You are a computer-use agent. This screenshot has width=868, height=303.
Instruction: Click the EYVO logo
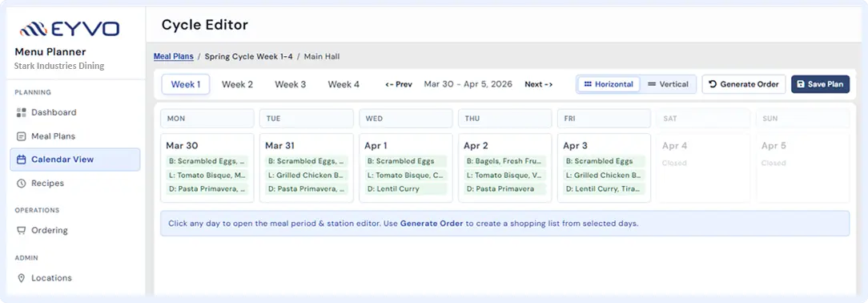70,29
